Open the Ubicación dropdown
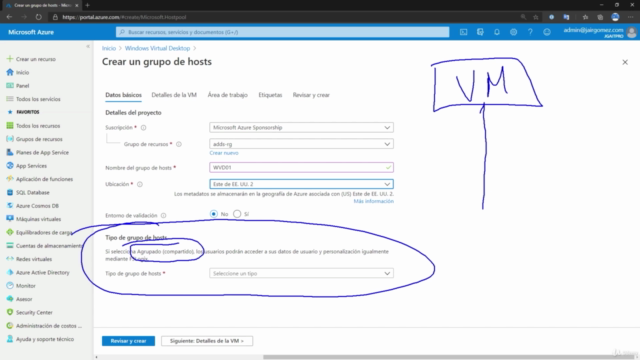This screenshot has width=640, height=360. 301,184
